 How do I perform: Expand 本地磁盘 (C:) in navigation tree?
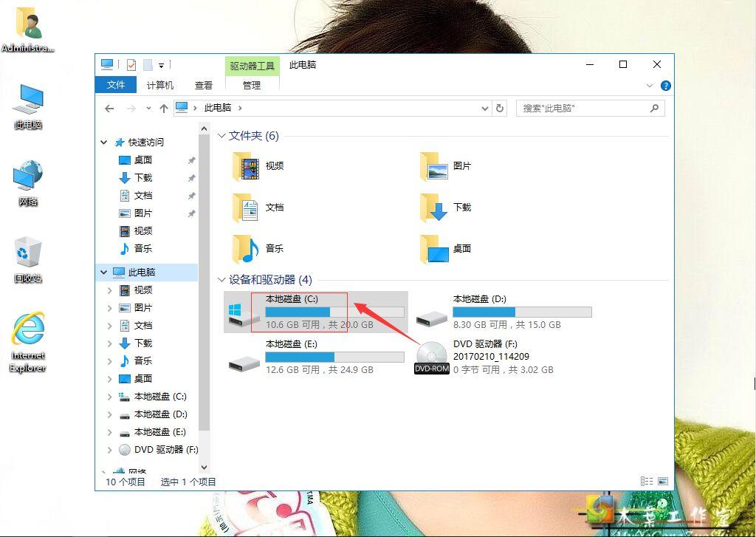[x=109, y=397]
